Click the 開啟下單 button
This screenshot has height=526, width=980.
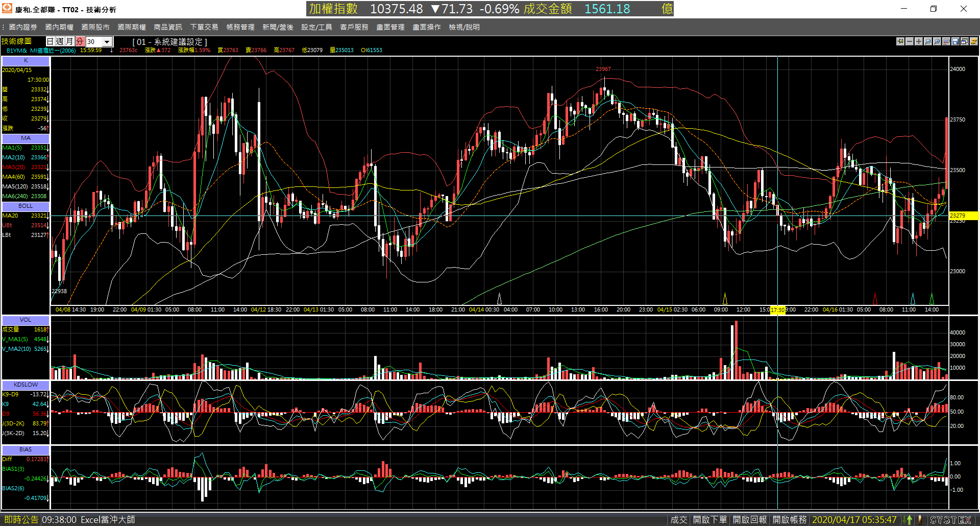[x=709, y=520]
